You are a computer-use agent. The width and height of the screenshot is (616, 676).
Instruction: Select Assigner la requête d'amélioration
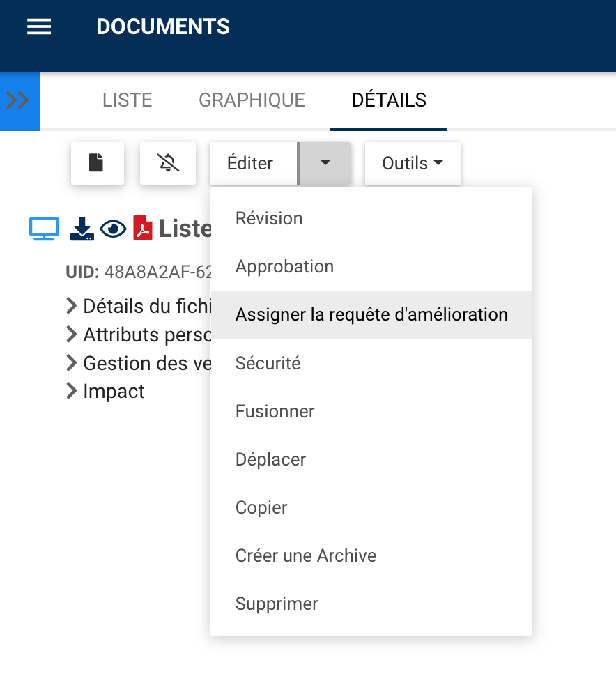coord(371,315)
